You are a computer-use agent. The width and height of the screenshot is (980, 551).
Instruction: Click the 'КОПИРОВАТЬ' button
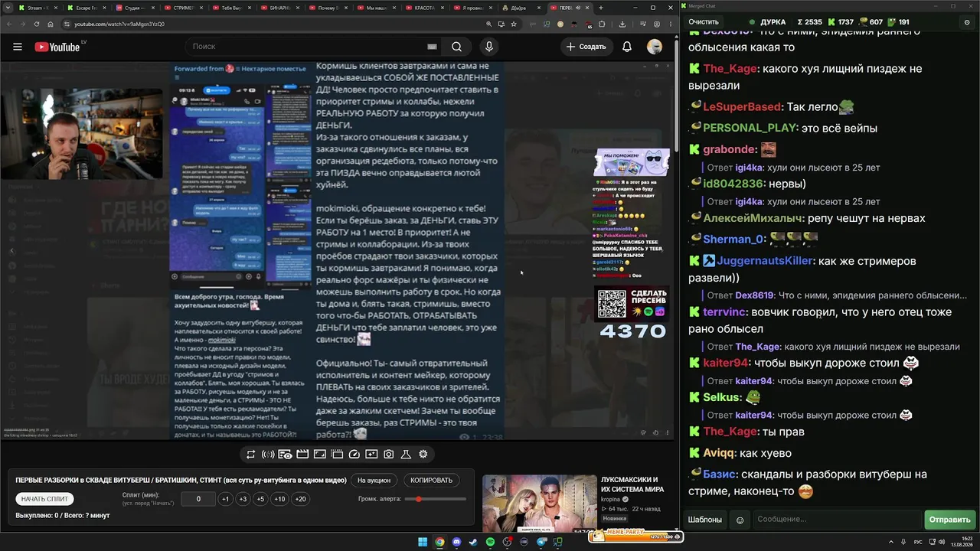(x=431, y=481)
